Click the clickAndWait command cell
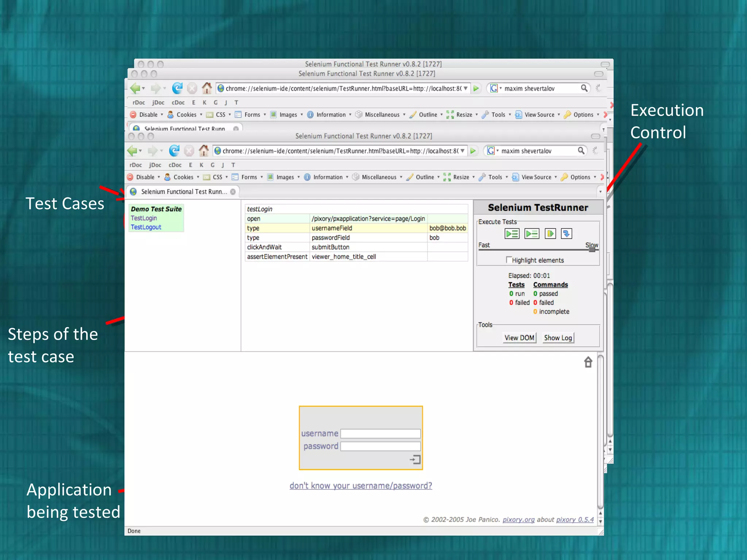 (x=277, y=247)
